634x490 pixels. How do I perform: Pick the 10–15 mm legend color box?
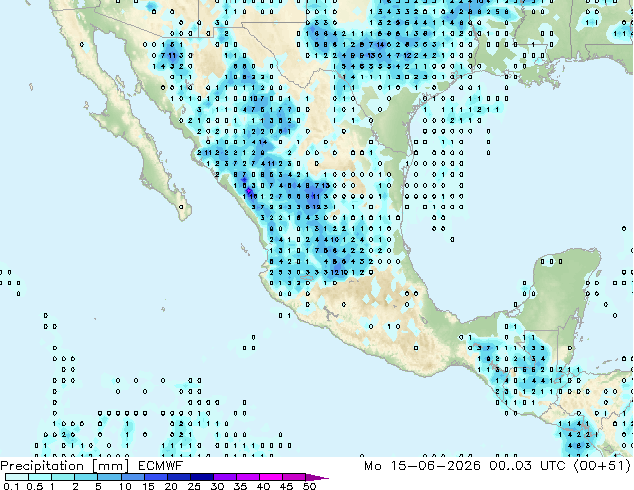point(132,477)
